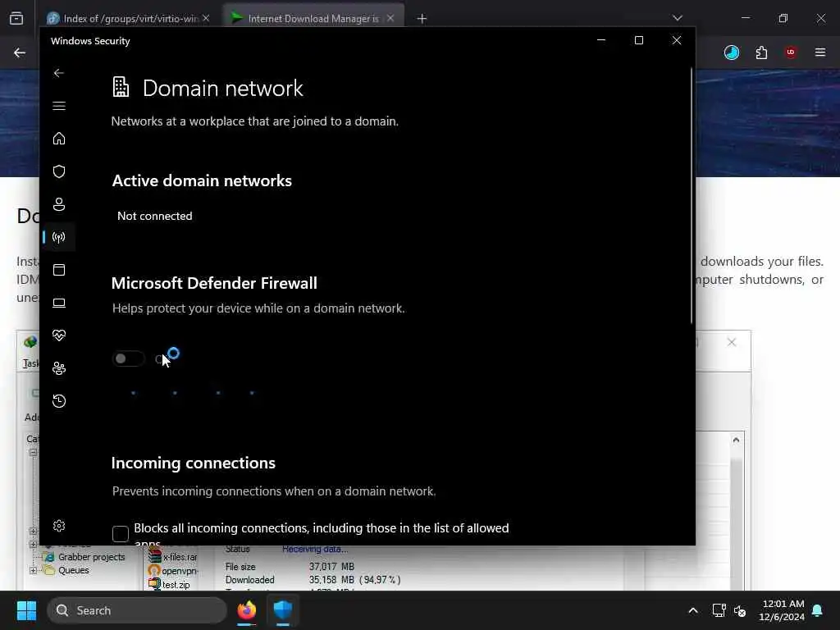
Task: Open Firefox application menu
Action: tap(820, 52)
